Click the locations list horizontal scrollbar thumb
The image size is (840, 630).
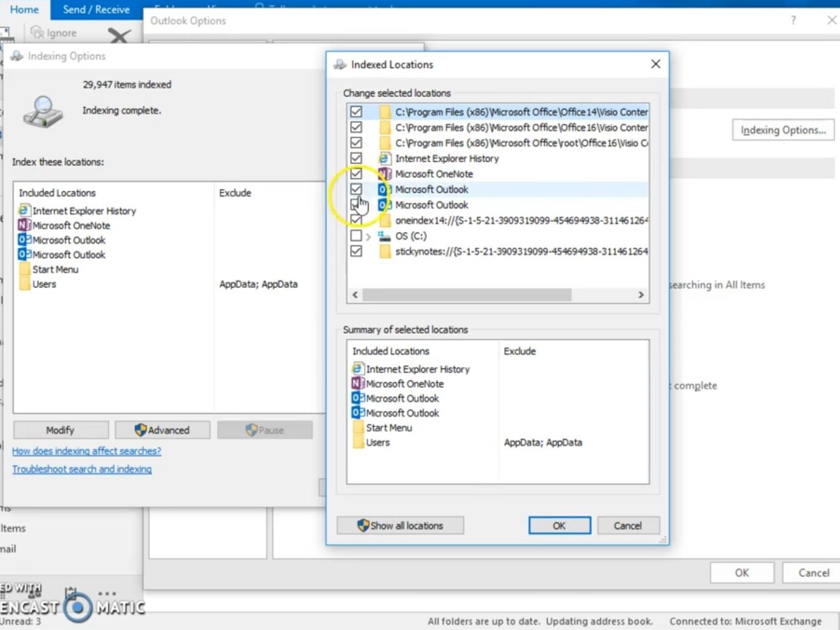click(x=467, y=295)
